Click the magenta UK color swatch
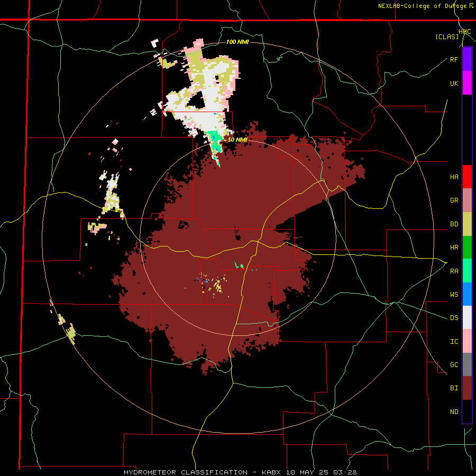 point(467,83)
